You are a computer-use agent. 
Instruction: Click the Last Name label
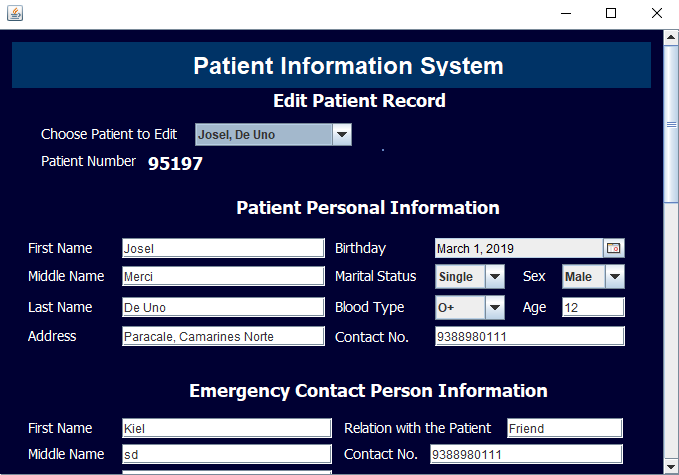(x=60, y=307)
